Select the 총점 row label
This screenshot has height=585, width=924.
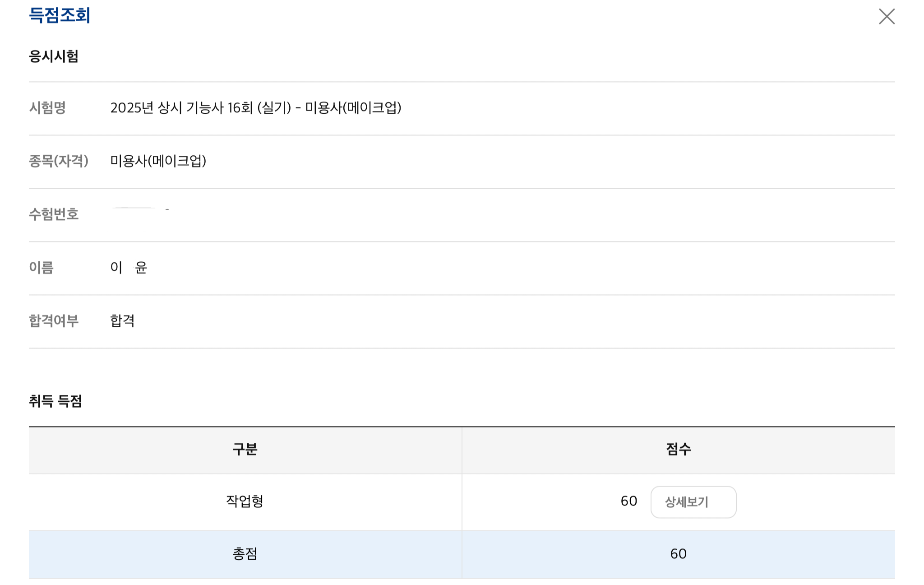point(245,554)
